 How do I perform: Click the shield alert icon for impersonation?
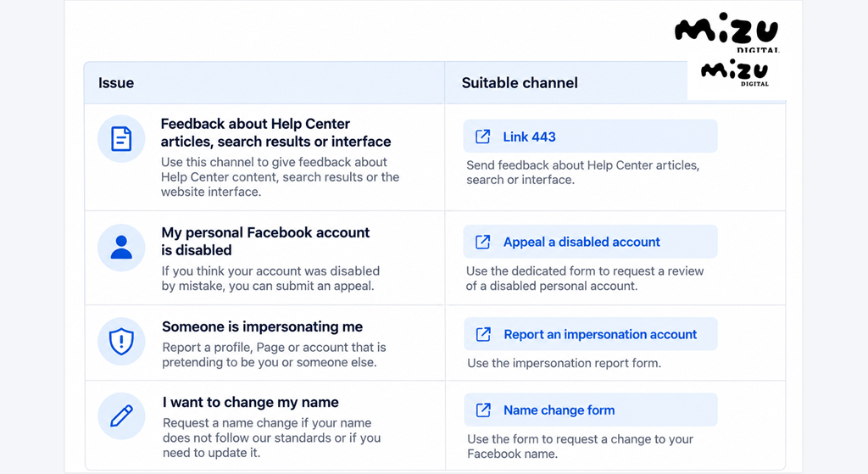pyautogui.click(x=121, y=341)
